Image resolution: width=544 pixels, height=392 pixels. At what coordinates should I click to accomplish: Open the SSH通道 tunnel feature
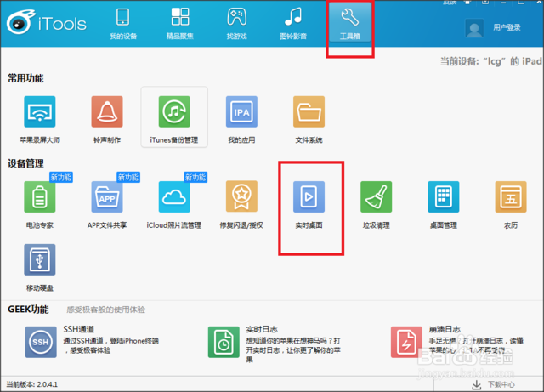(x=41, y=342)
